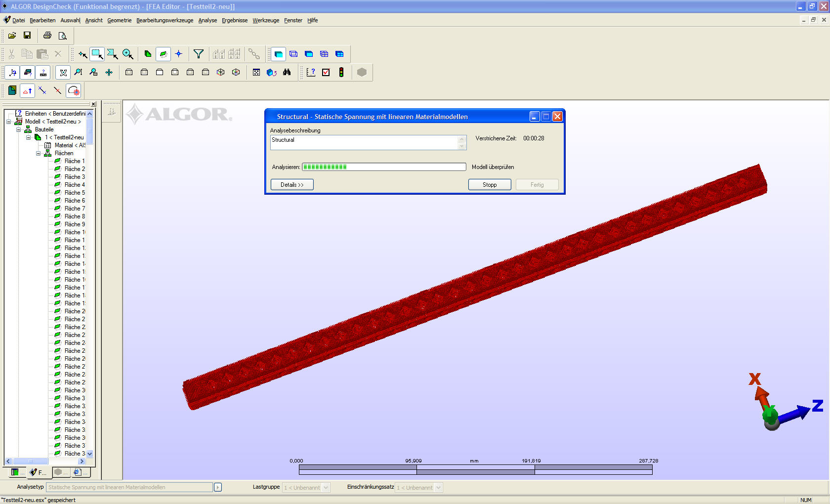Screen dimensions: 830x504
Task: Open the Ergebnisse menu
Action: (235, 20)
